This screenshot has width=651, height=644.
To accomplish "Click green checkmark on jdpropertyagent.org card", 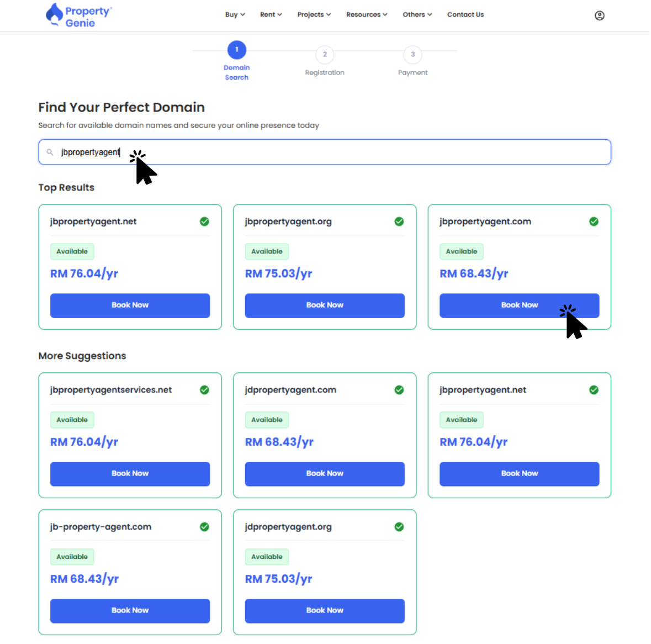I will 399,527.
